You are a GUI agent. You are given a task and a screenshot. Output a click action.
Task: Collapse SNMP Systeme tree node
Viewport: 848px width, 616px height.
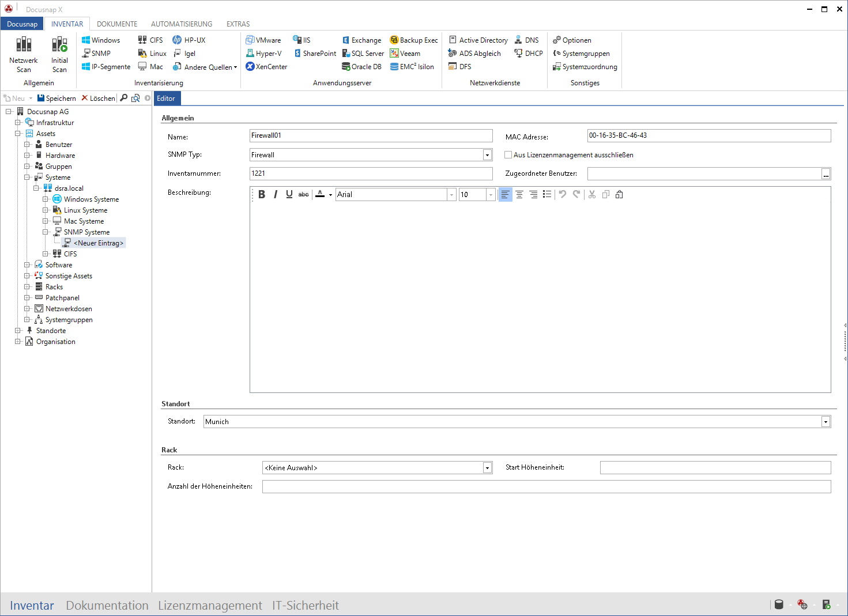pyautogui.click(x=46, y=232)
